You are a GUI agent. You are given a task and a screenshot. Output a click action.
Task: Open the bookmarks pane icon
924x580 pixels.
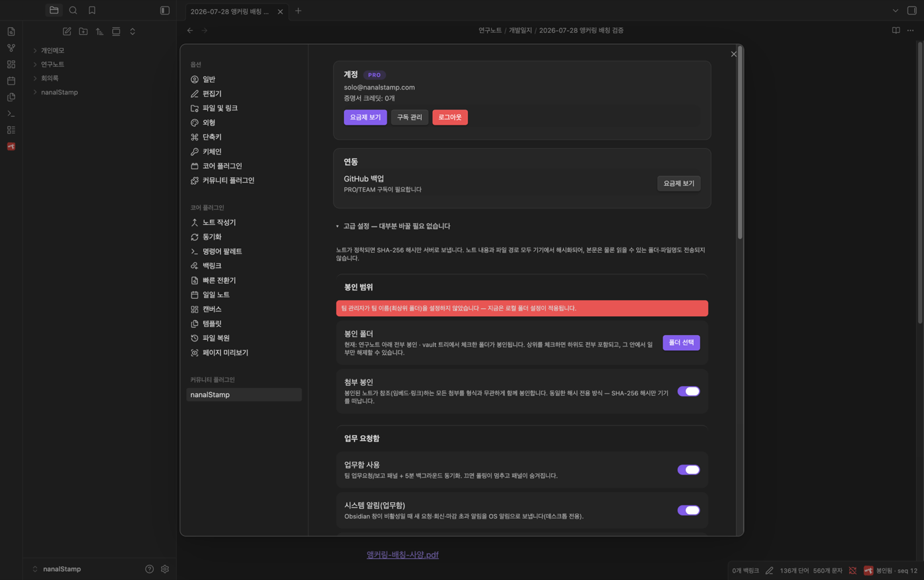pos(92,11)
